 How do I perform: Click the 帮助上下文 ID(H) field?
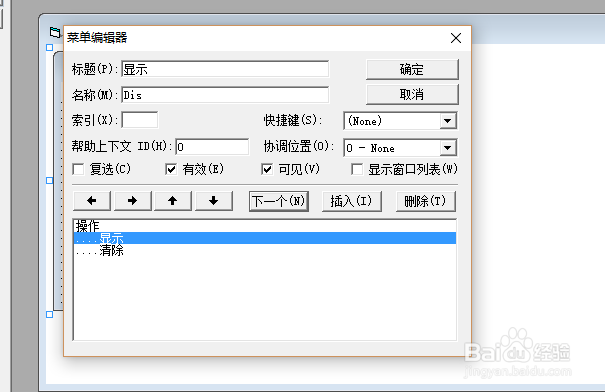tap(212, 147)
